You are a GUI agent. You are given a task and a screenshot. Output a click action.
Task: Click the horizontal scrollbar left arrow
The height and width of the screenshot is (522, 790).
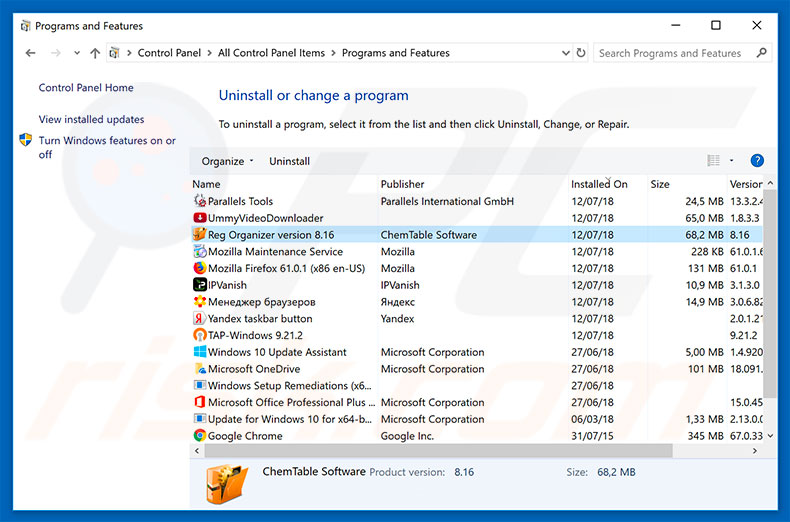[x=197, y=450]
